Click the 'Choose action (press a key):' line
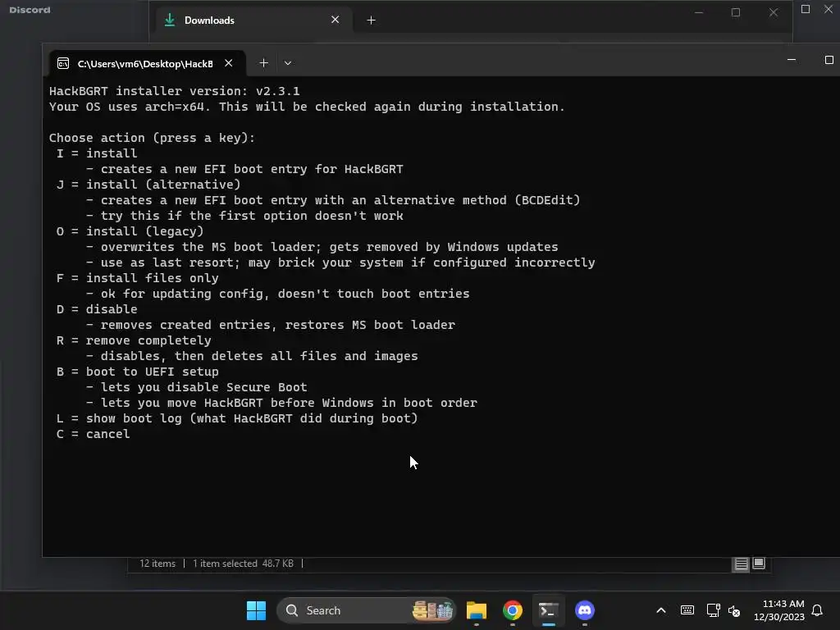Image resolution: width=840 pixels, height=630 pixels. coord(152,138)
